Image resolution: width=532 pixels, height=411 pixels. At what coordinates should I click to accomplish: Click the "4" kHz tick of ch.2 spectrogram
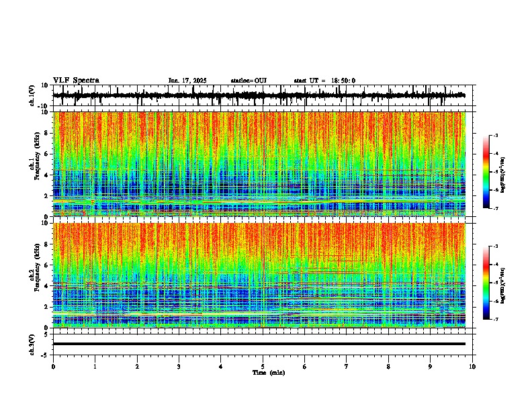[47, 286]
